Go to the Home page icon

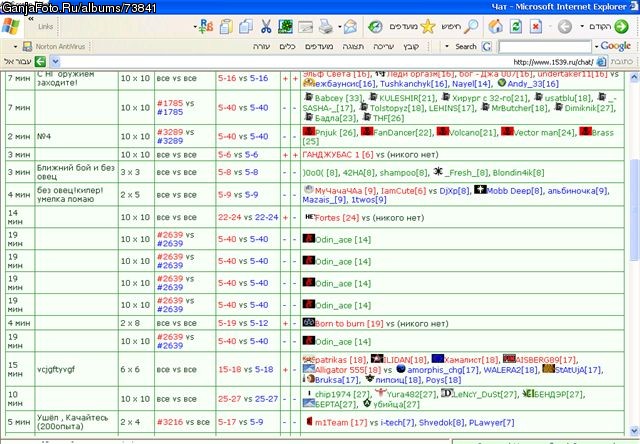(x=496, y=27)
